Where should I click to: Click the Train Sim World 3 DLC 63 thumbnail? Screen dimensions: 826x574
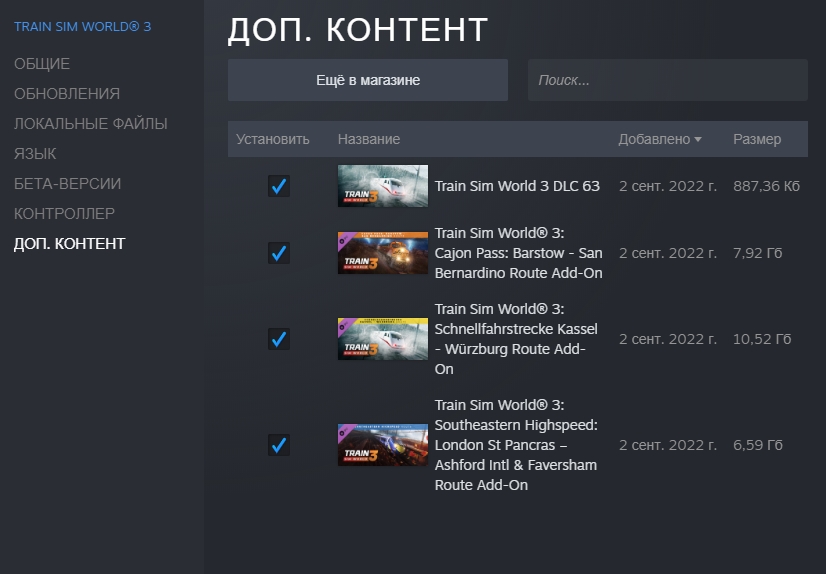tap(382, 186)
